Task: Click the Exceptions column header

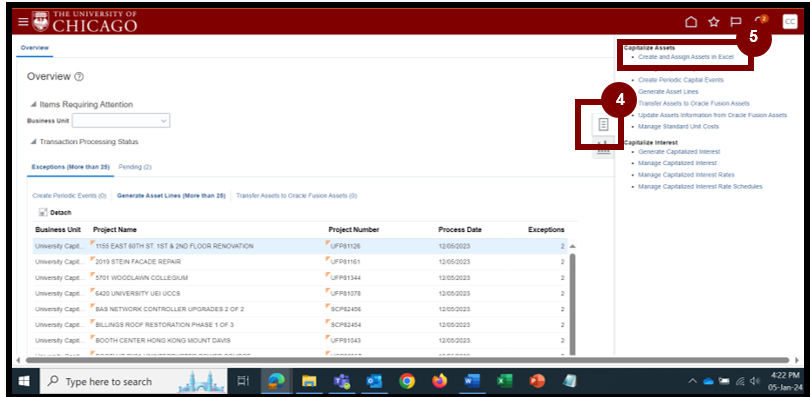Action: [546, 230]
